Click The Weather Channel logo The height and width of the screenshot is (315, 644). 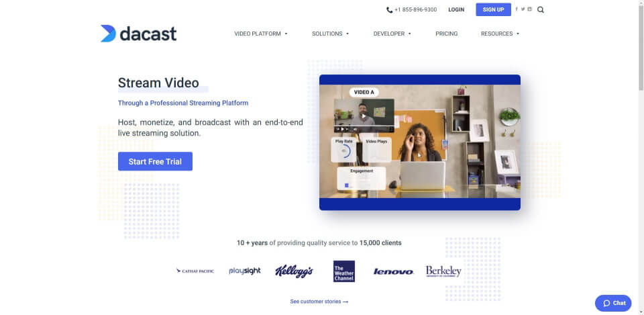(344, 271)
